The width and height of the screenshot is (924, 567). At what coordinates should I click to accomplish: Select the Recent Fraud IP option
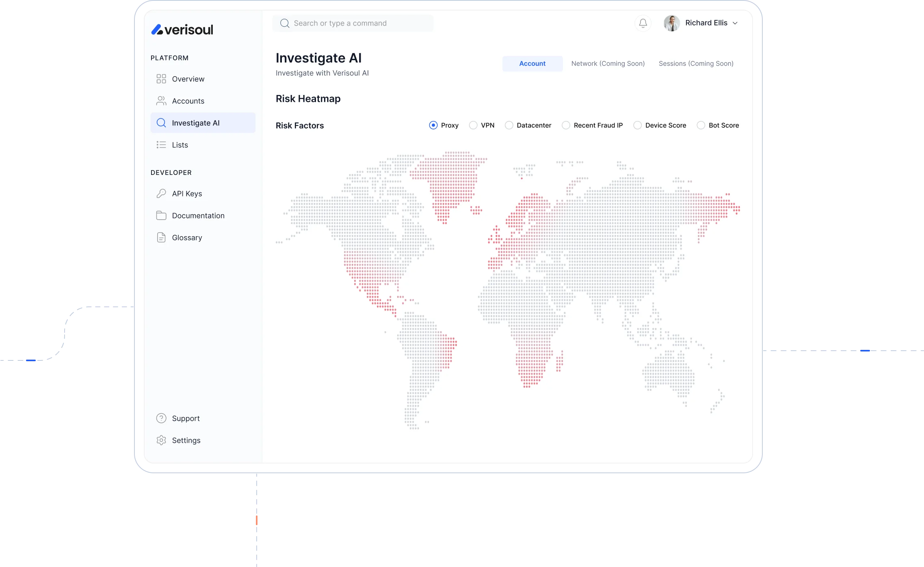[566, 125]
